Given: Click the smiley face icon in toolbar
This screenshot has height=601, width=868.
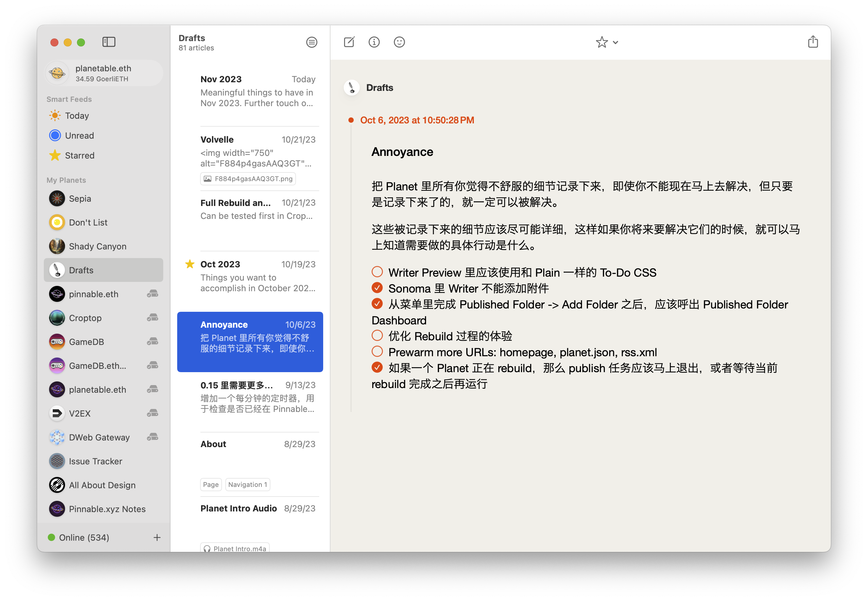Looking at the screenshot, I should pos(399,42).
